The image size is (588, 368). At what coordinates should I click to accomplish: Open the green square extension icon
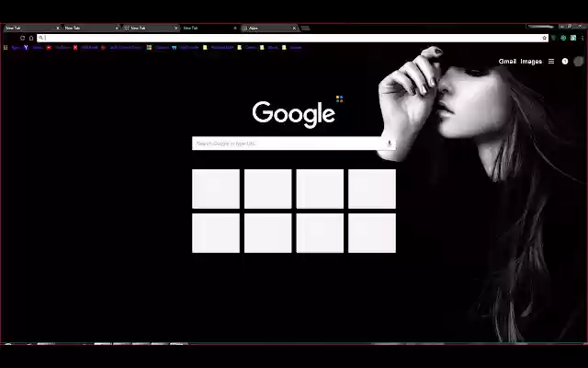573,38
